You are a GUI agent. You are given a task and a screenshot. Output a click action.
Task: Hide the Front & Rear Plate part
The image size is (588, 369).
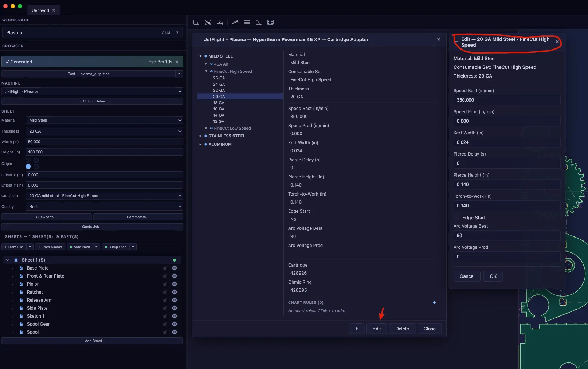tap(175, 276)
